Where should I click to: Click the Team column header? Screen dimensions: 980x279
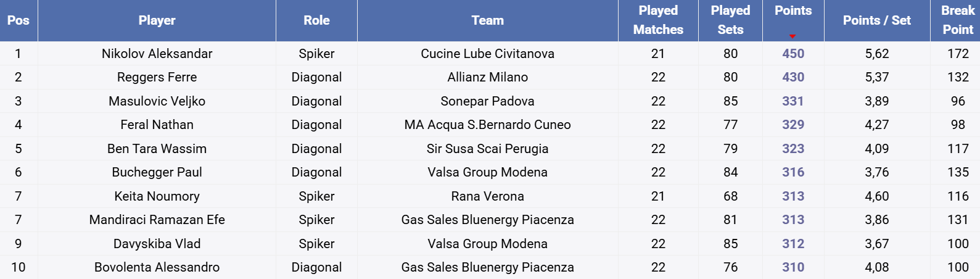[x=487, y=20]
